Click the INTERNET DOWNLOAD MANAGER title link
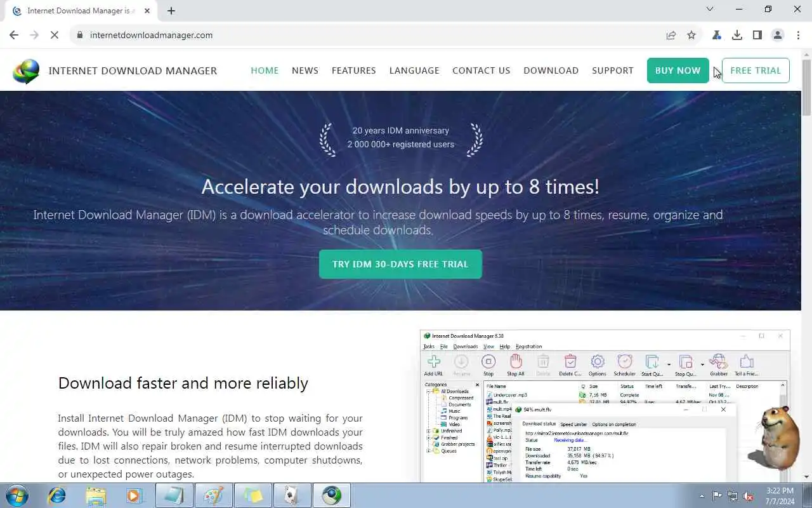 point(133,70)
